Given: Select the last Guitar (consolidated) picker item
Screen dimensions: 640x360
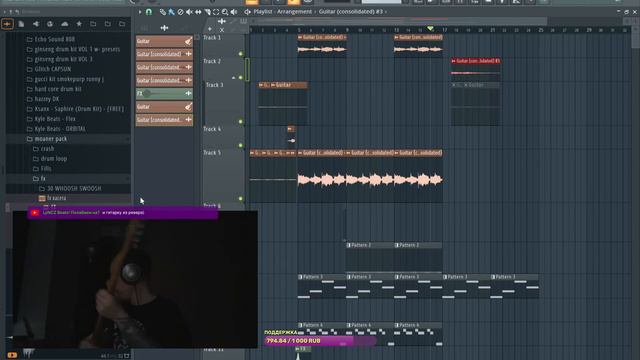Looking at the screenshot, I should pos(164,120).
